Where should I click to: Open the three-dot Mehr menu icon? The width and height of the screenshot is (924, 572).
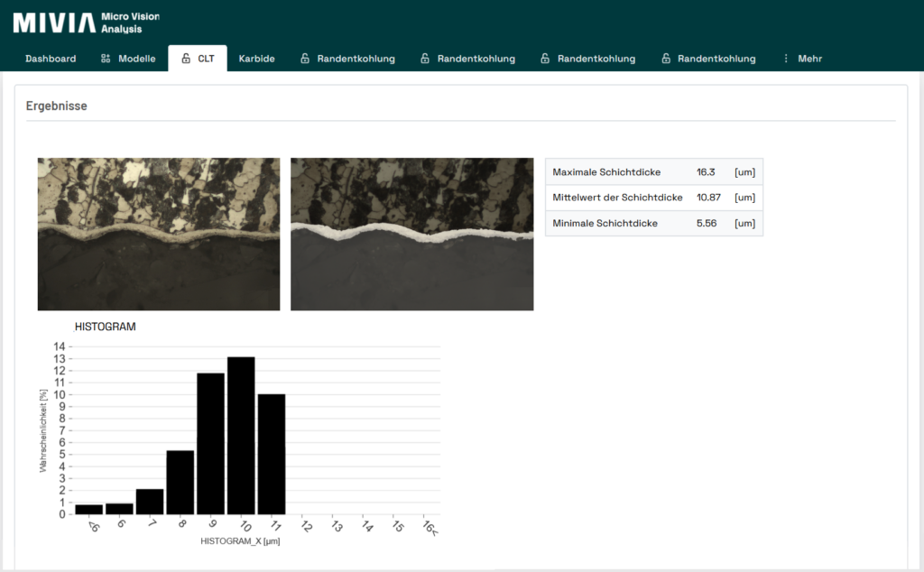[786, 59]
